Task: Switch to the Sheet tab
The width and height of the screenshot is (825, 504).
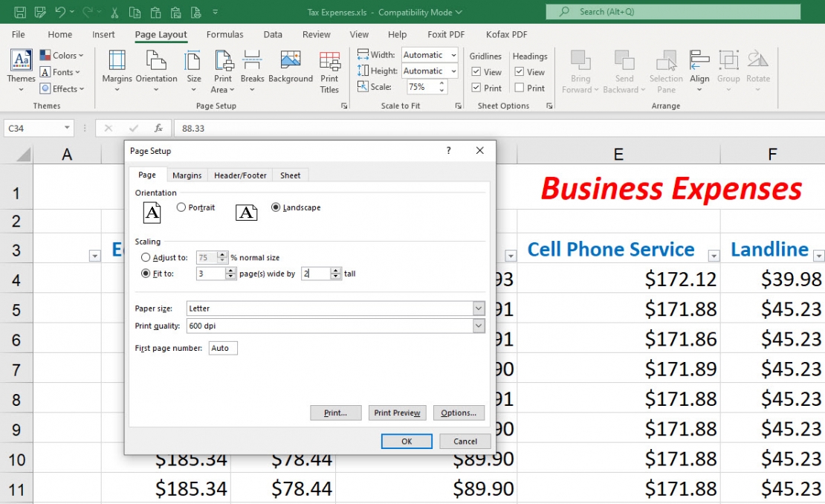Action: pos(290,175)
